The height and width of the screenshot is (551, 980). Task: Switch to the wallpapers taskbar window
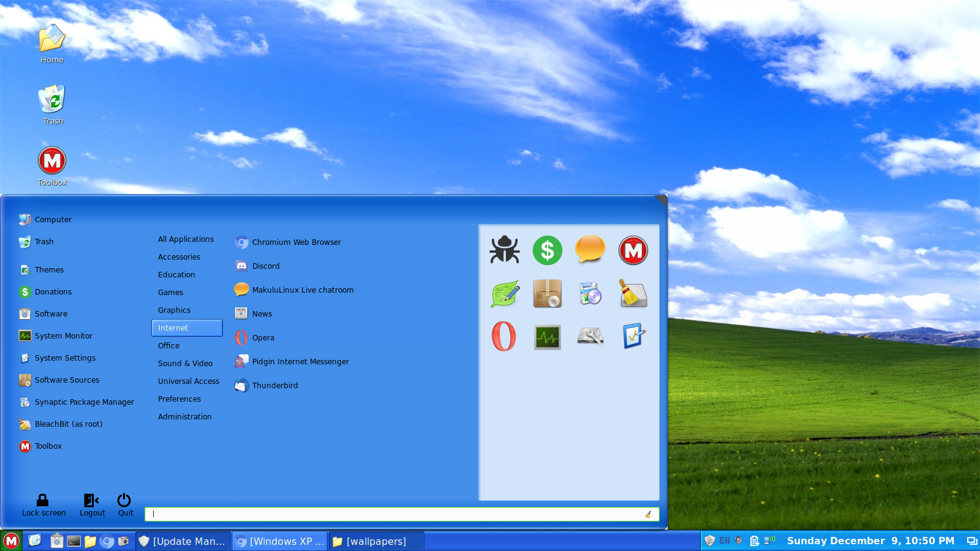click(x=377, y=541)
